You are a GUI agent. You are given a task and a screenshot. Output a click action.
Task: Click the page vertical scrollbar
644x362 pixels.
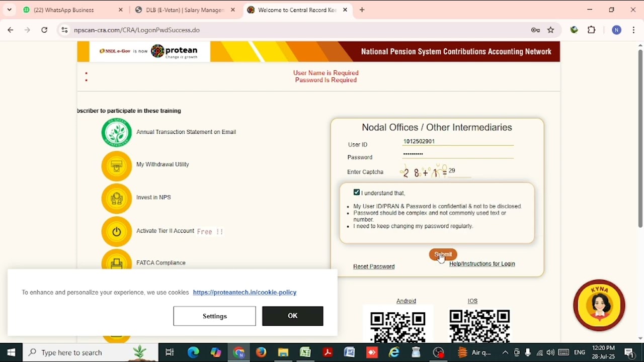tap(640, 138)
